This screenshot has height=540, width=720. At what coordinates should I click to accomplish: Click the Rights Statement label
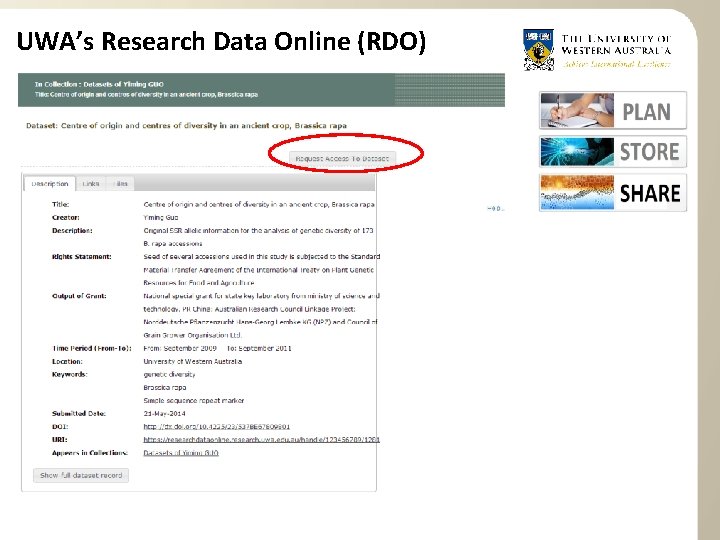tap(82, 257)
